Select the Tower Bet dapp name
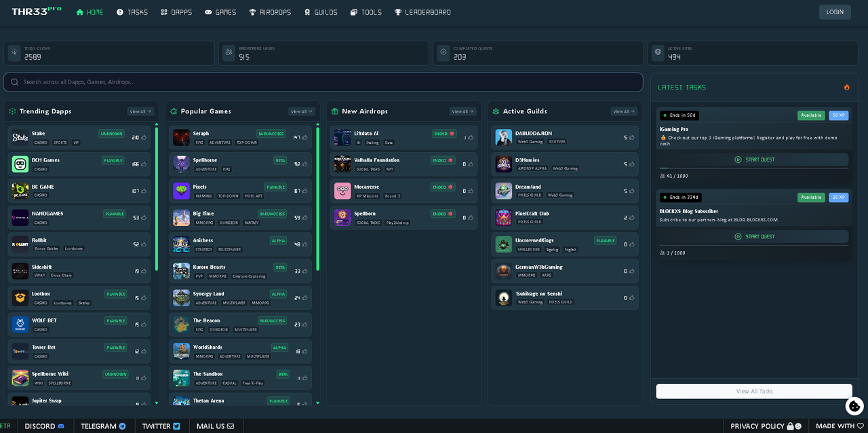The image size is (868, 433). [x=43, y=347]
